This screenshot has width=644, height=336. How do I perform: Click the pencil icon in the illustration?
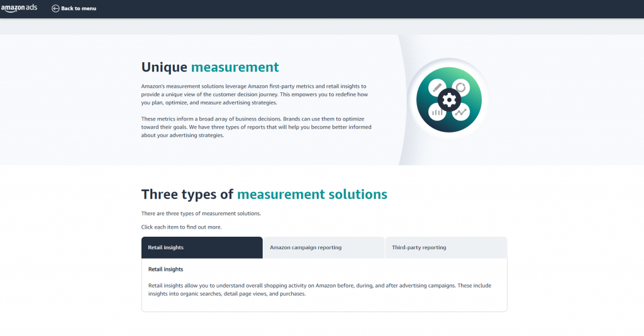pos(437,88)
